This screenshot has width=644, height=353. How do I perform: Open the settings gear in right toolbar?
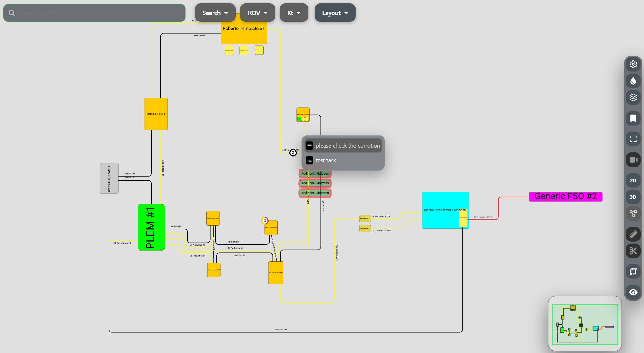coord(633,64)
